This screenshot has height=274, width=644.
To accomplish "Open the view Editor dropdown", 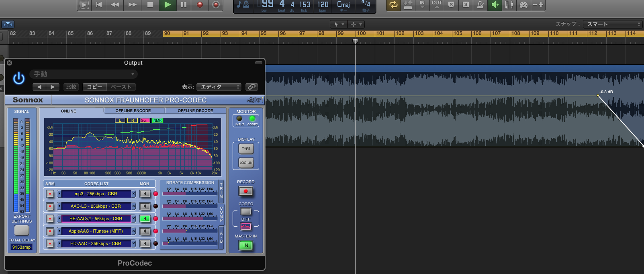I will pos(219,87).
